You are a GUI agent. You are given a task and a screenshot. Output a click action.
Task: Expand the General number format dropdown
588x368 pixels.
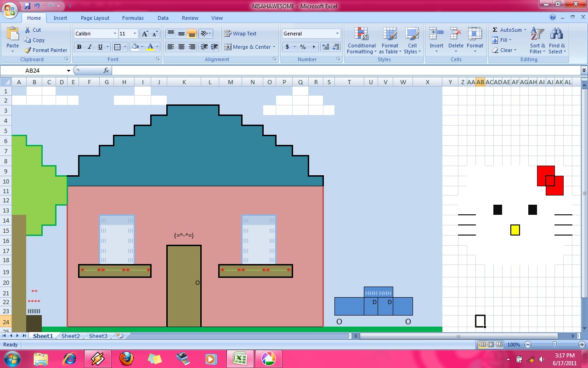(x=337, y=33)
